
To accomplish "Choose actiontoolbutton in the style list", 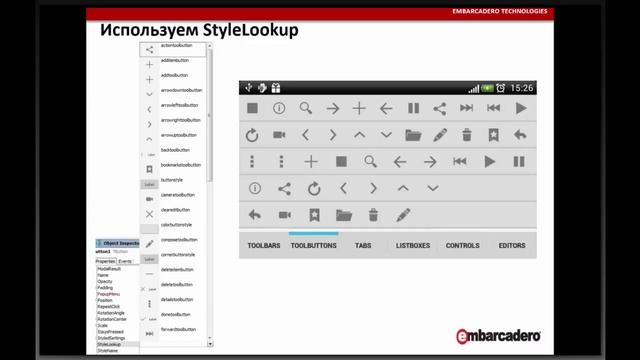I will 173,49.
